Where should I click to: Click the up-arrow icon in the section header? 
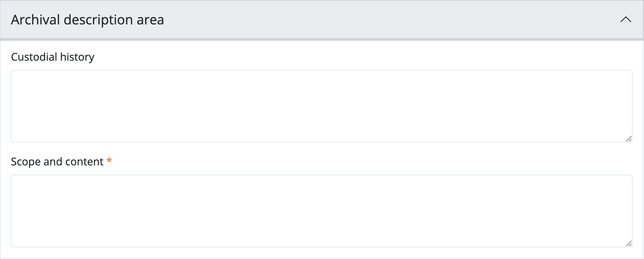[x=625, y=20]
